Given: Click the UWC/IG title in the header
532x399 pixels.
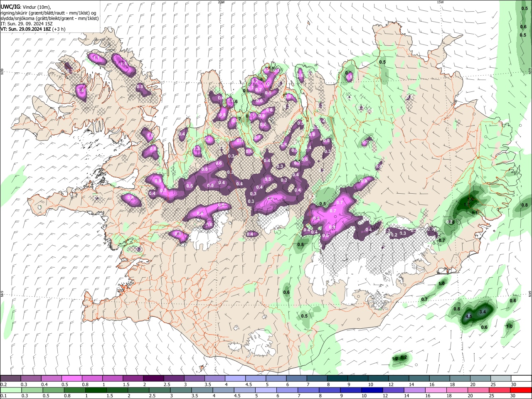Looking at the screenshot, I should 10,7.
